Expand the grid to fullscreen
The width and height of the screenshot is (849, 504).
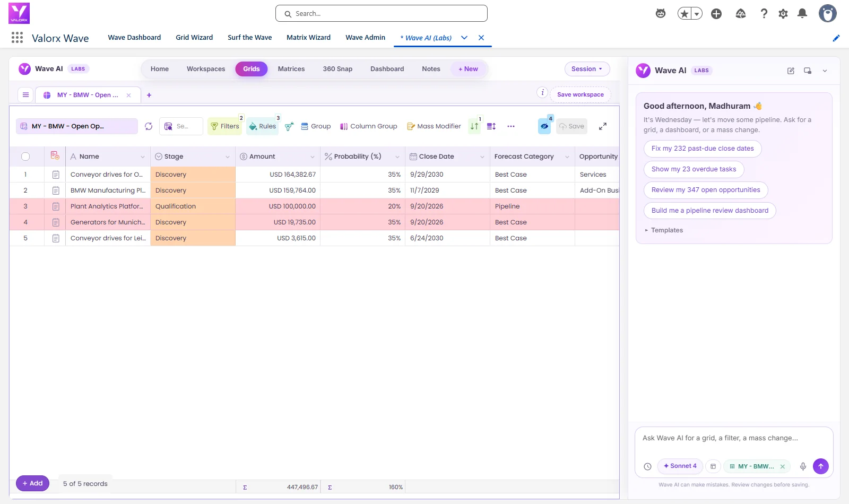603,126
